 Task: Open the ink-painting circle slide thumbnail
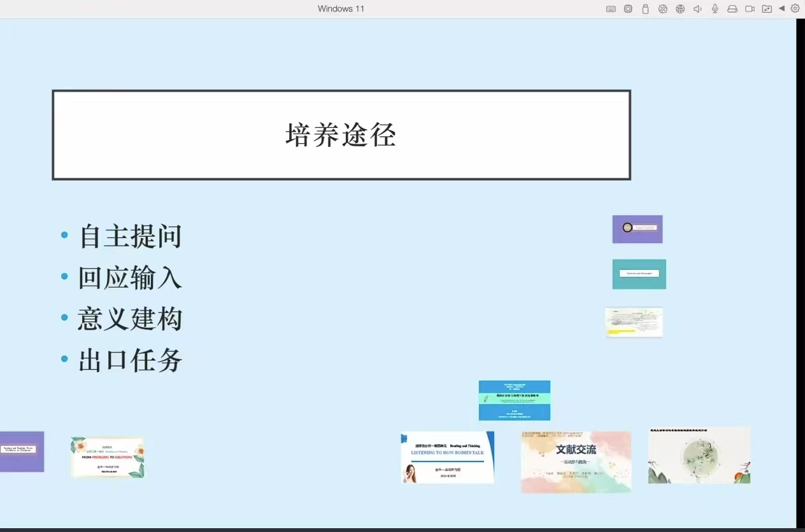pos(699,455)
